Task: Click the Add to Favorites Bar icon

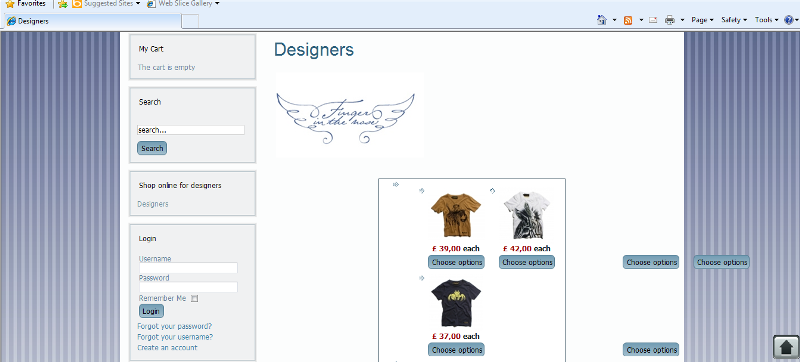Action: [x=62, y=4]
